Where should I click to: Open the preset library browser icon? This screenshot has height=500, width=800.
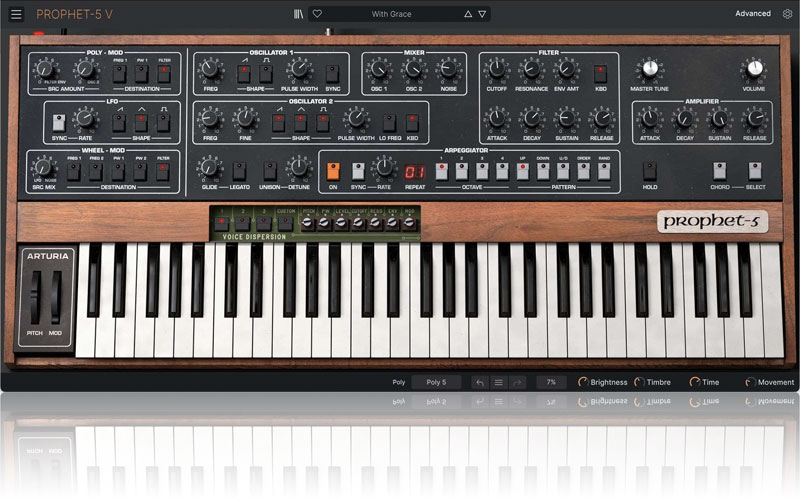coord(299,14)
